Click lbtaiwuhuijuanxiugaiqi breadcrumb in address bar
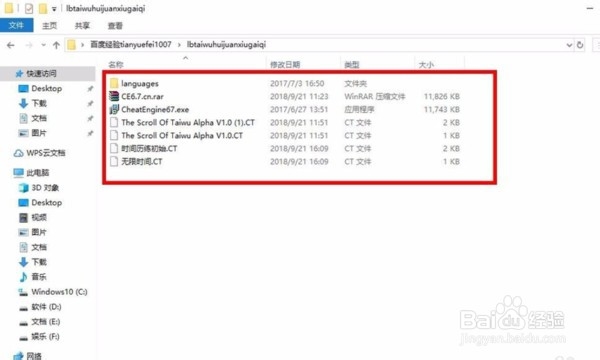The image size is (600, 360). tap(226, 44)
